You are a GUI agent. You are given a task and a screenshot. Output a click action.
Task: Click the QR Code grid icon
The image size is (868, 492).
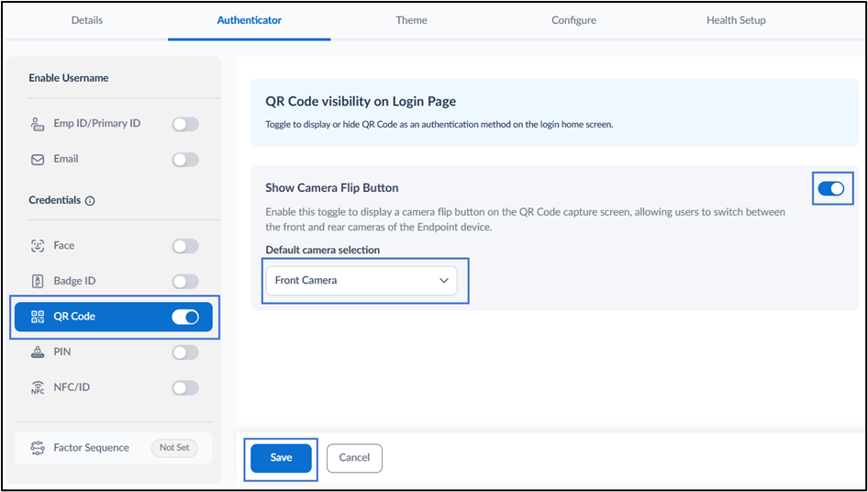click(37, 317)
